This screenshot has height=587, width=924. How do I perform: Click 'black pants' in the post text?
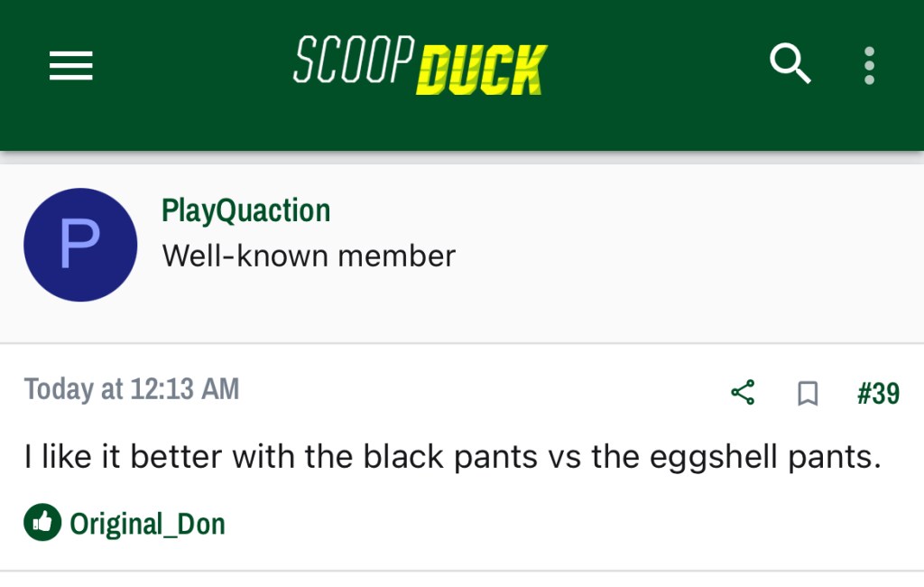[450, 457]
